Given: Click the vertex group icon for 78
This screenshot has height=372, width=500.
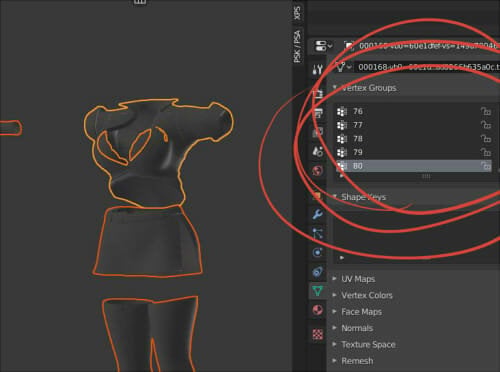Looking at the screenshot, I should click(342, 139).
